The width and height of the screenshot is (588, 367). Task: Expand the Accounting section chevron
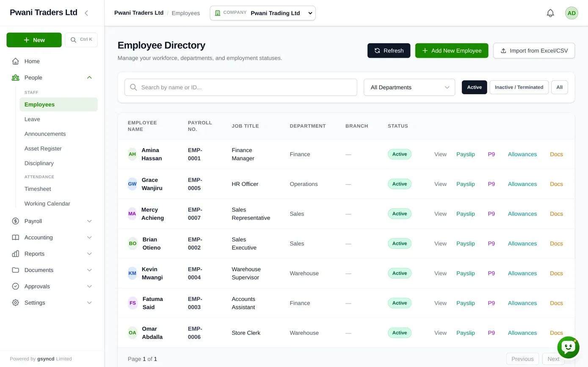click(x=89, y=238)
